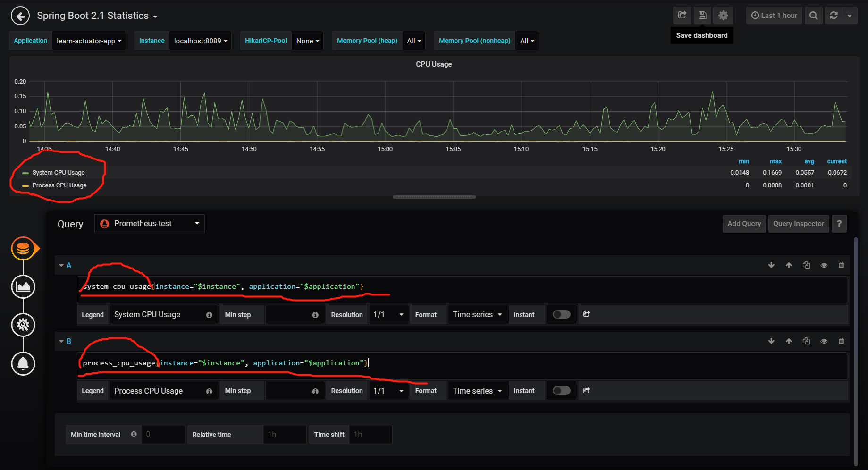Open the Queries database tab icon
This screenshot has width=868, height=470.
(x=23, y=248)
